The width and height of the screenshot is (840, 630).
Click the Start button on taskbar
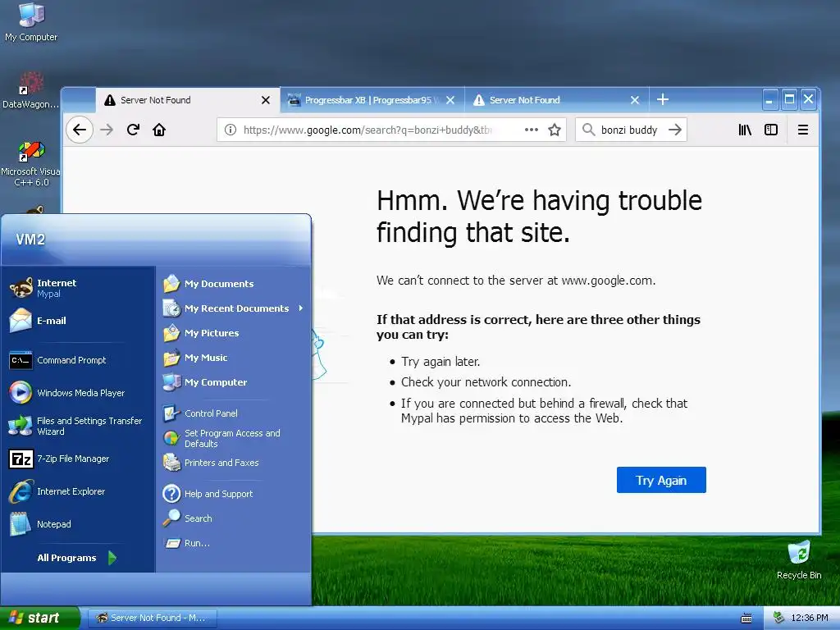coord(39,618)
